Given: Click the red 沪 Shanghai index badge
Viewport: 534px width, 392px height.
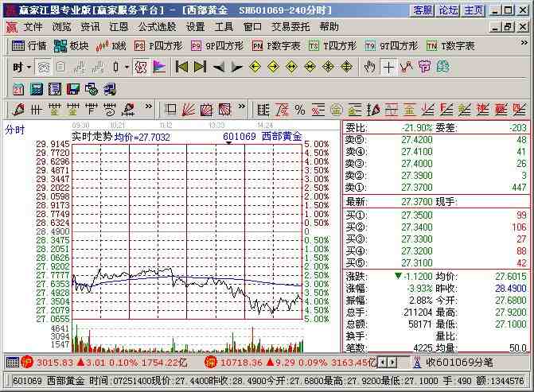Looking at the screenshot, I should pos(27,362).
